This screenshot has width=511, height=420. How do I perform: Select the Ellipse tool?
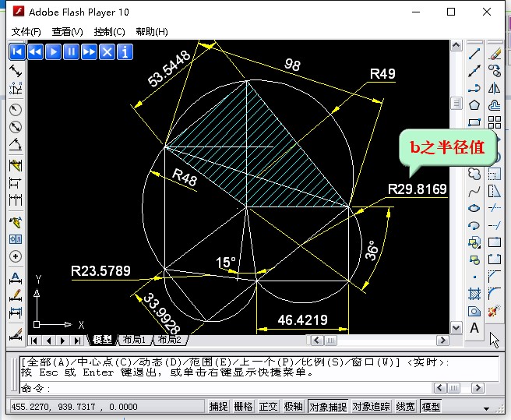(474, 208)
